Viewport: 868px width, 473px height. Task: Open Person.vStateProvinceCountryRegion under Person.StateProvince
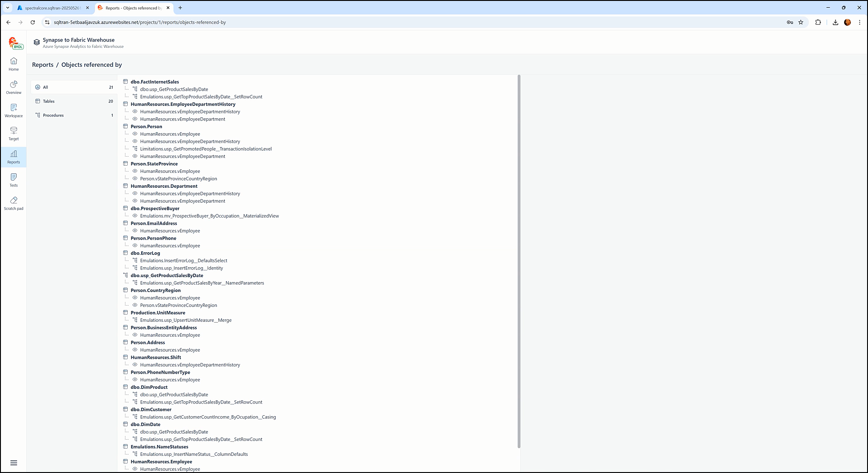(178, 179)
